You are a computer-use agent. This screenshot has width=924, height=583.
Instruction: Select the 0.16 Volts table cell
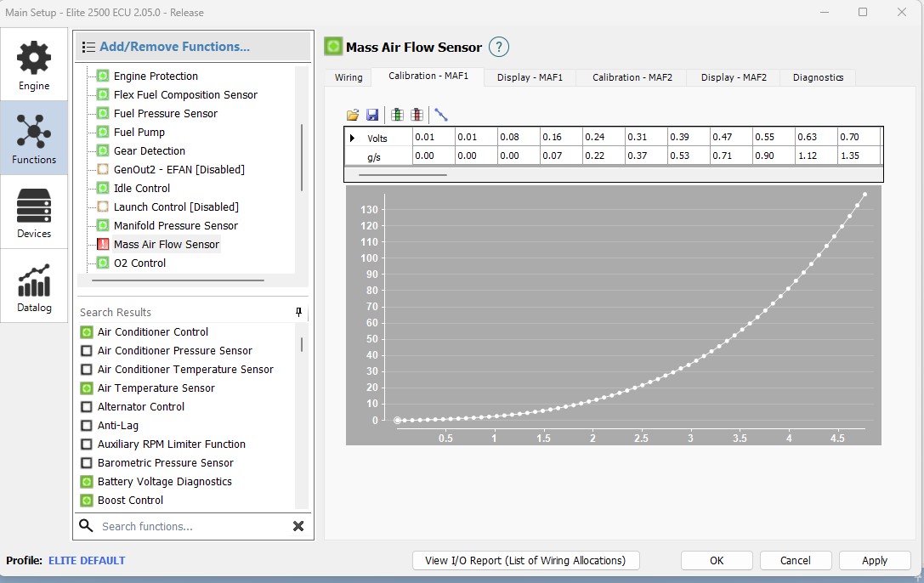click(x=561, y=137)
